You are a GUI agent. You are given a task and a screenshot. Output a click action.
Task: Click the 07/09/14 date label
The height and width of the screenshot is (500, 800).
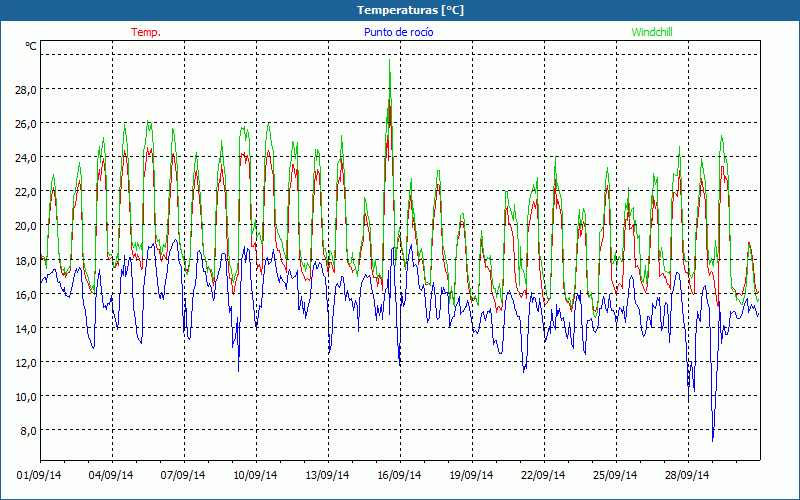(x=183, y=475)
